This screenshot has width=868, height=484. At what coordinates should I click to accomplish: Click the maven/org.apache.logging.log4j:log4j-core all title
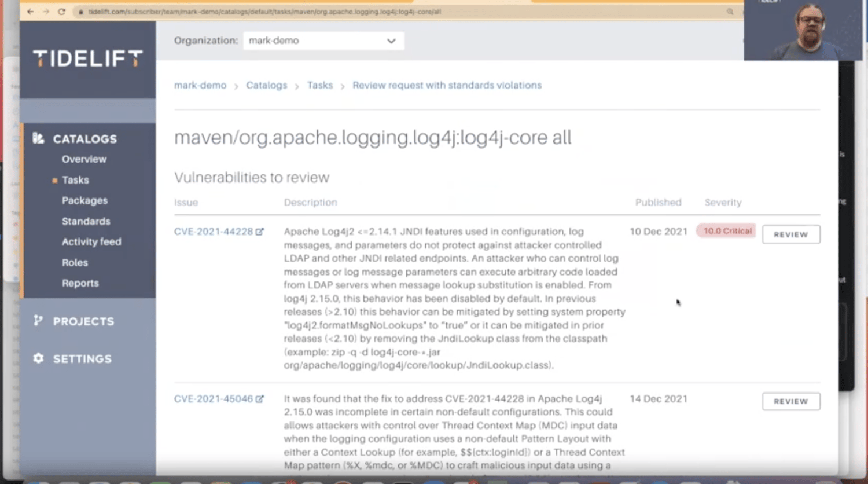(373, 138)
